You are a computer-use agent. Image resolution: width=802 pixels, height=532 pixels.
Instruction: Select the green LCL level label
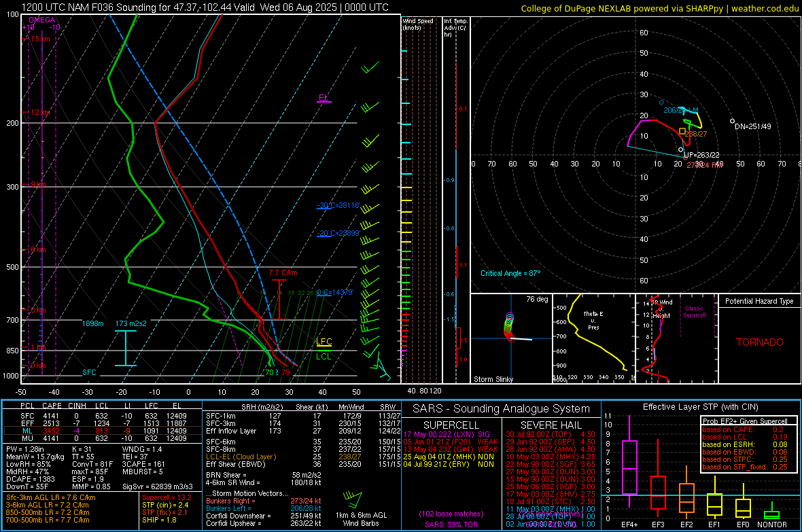(x=324, y=357)
